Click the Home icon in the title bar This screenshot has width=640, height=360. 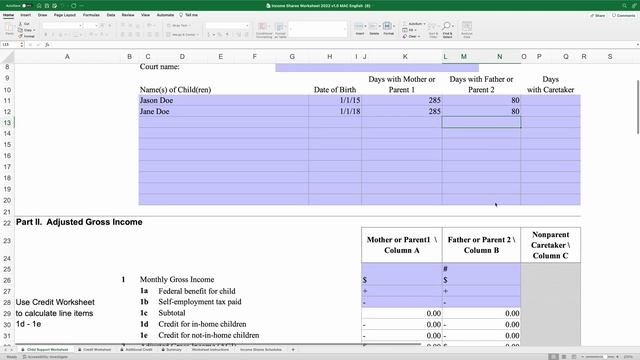click(39, 6)
